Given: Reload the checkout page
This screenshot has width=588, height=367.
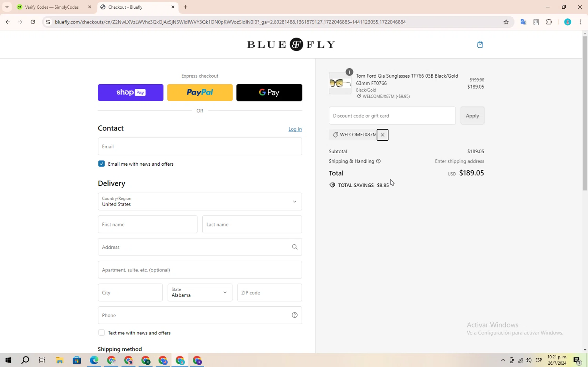Looking at the screenshot, I should [33, 22].
